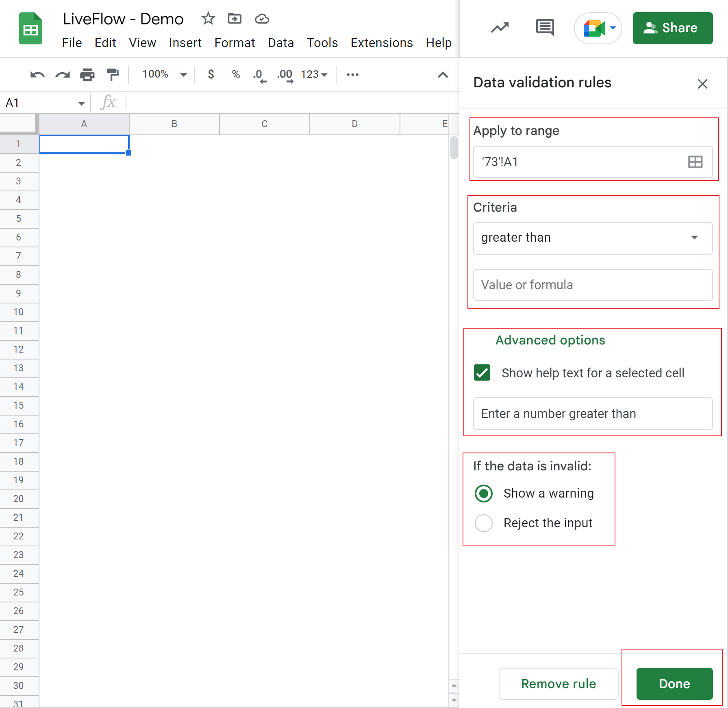Decrease decimal places
Viewport: 728px width, 708px height.
click(259, 74)
